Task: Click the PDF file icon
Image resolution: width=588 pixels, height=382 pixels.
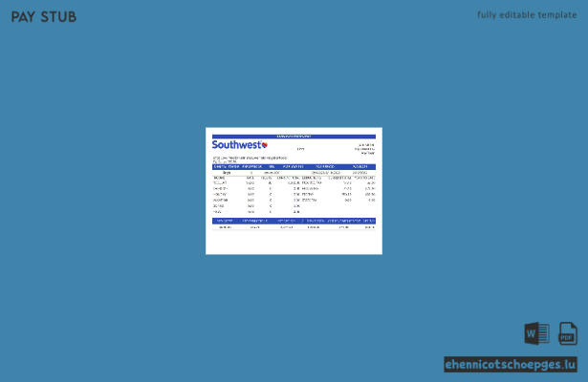Action: pyautogui.click(x=568, y=333)
